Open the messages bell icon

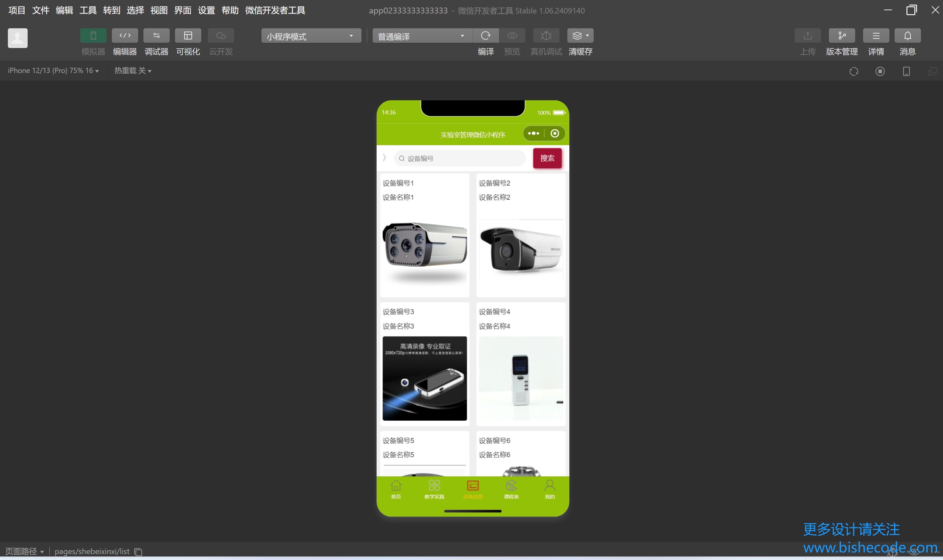coord(907,36)
